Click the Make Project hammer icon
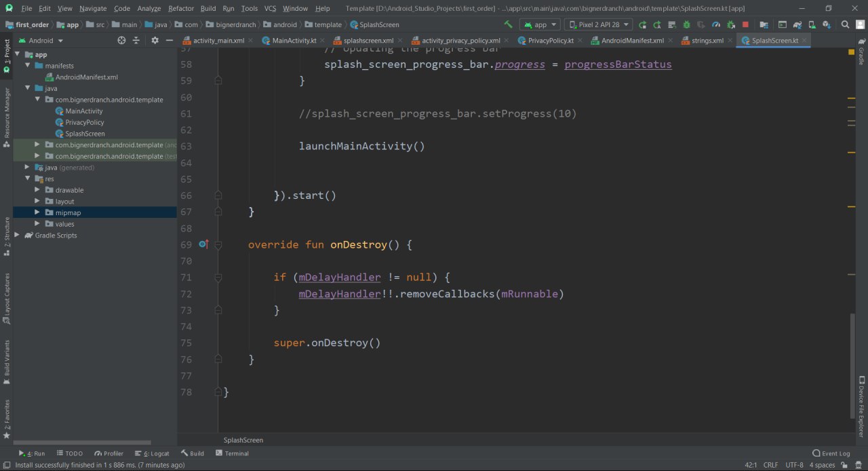868x471 pixels. tap(508, 24)
